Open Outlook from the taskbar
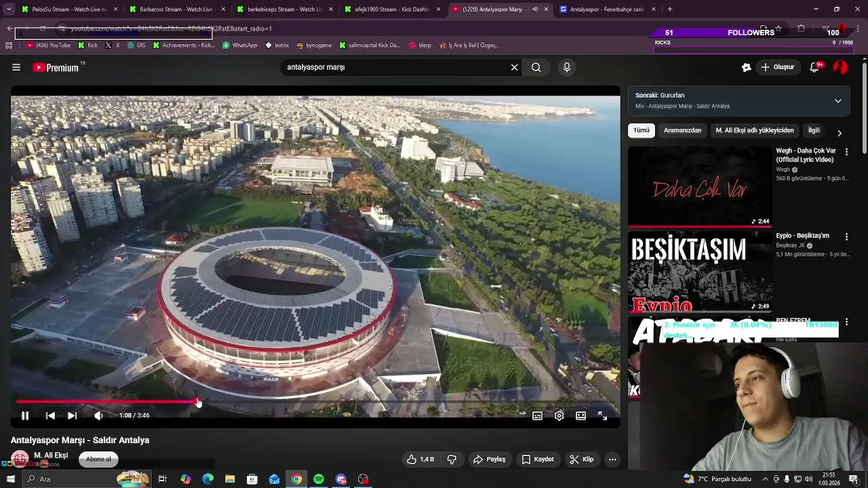The height and width of the screenshot is (488, 868). point(274,479)
